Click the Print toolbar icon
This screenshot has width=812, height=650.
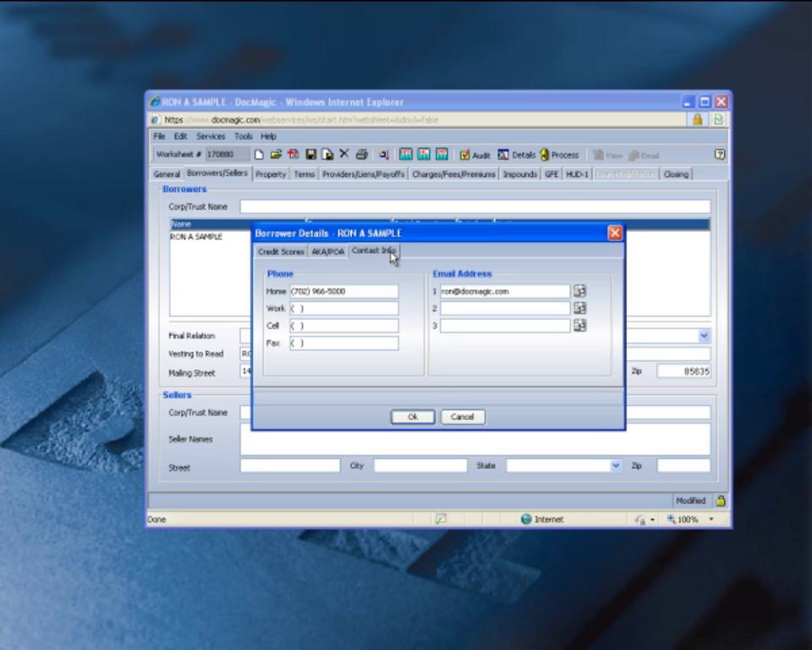pyautogui.click(x=362, y=154)
